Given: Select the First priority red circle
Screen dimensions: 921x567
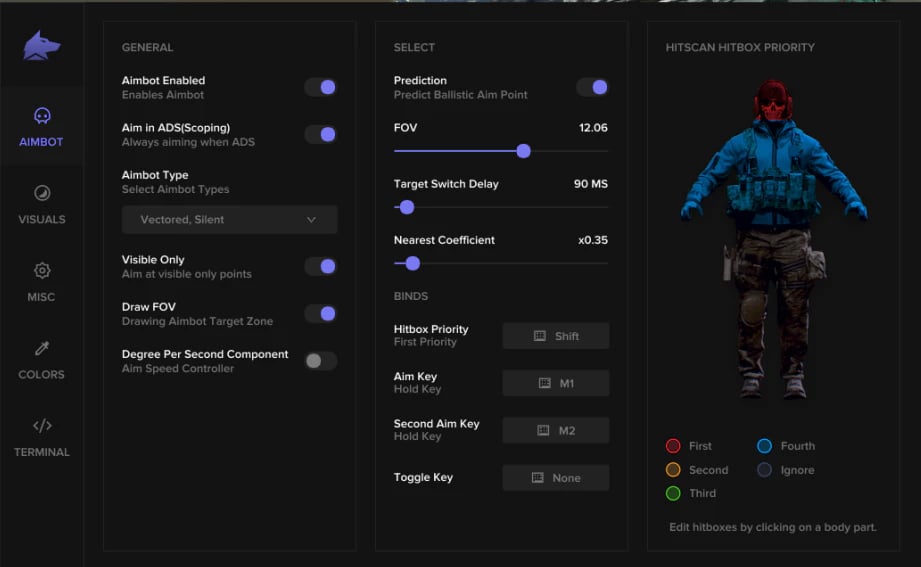Looking at the screenshot, I should tap(673, 446).
